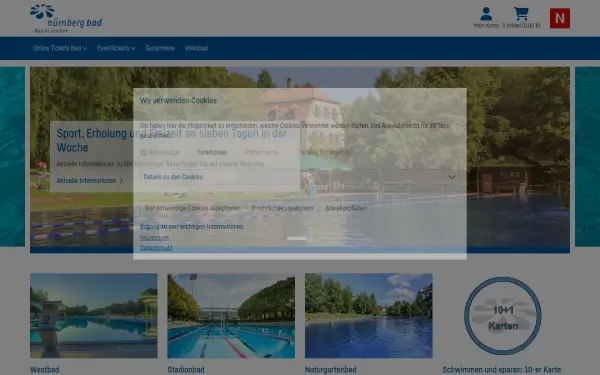Open the Eventtickets dropdown menu
The image size is (600, 375).
coord(116,48)
